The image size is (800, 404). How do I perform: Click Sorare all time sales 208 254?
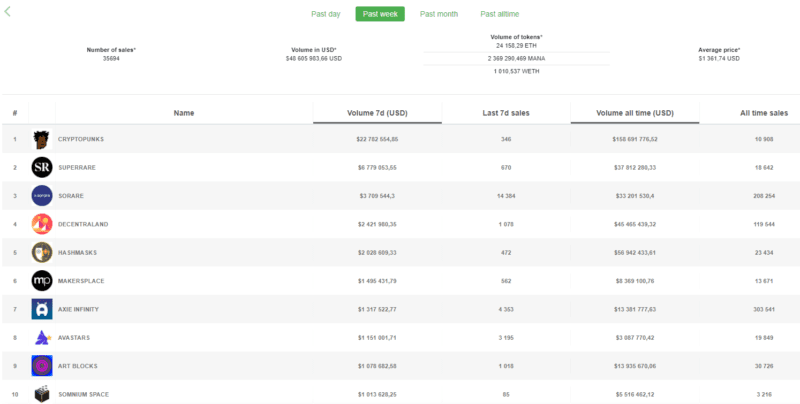click(x=765, y=196)
